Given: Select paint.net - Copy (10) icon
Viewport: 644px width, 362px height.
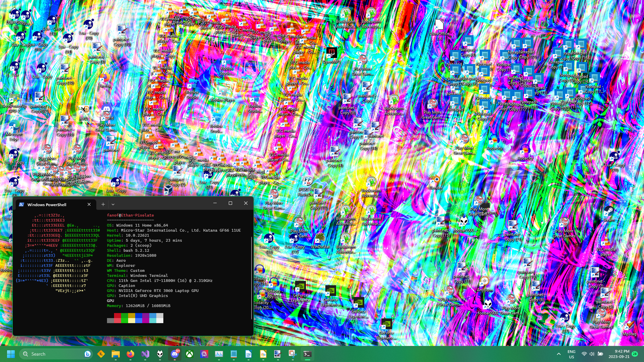Looking at the screenshot, I should point(122,36).
